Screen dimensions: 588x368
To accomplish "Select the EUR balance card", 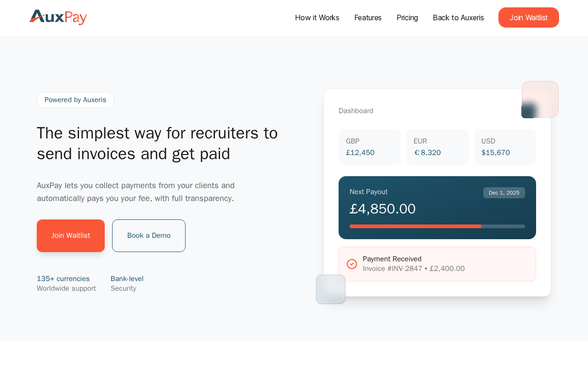I will [x=437, y=147].
